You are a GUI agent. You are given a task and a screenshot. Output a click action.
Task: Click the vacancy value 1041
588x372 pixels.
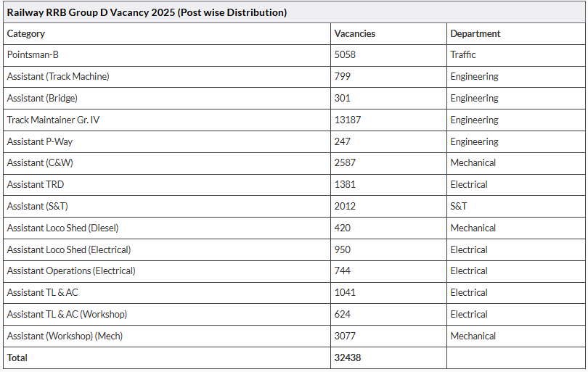coord(346,292)
